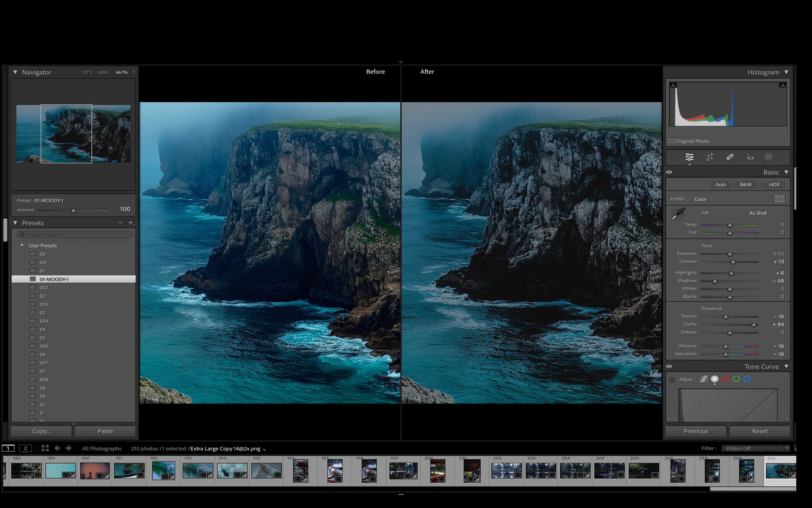The image size is (812, 508).
Task: Enable the tone curve target adjustment tool
Action: pos(672,379)
